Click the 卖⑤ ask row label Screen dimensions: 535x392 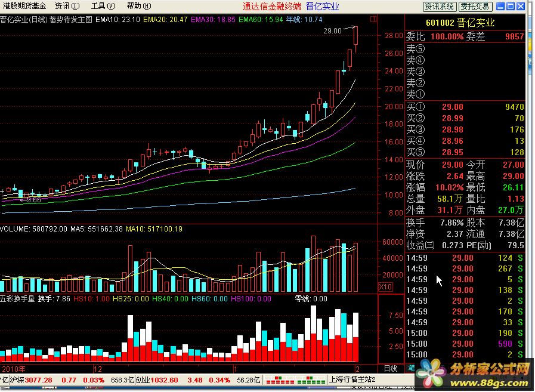click(x=416, y=49)
